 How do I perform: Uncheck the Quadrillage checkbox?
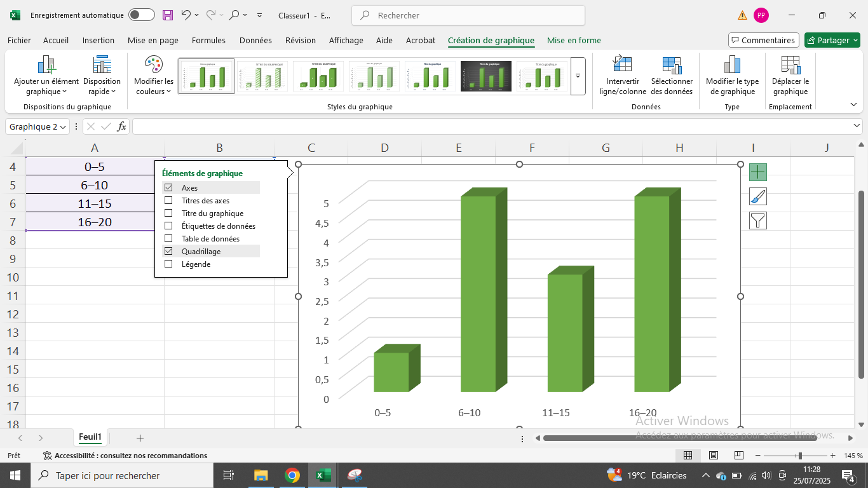point(168,251)
